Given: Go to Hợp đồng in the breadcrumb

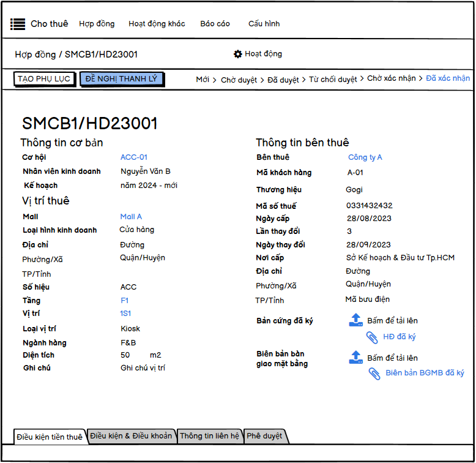Looking at the screenshot, I should point(35,55).
